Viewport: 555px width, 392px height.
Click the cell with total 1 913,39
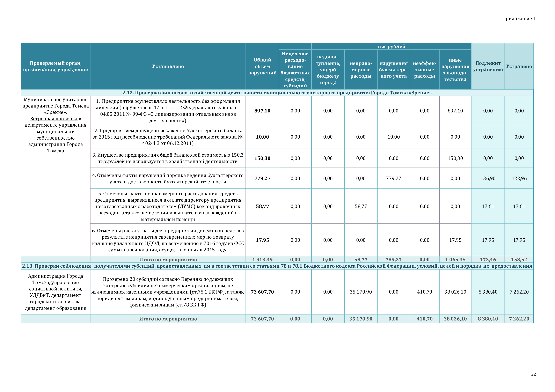coord(262,260)
